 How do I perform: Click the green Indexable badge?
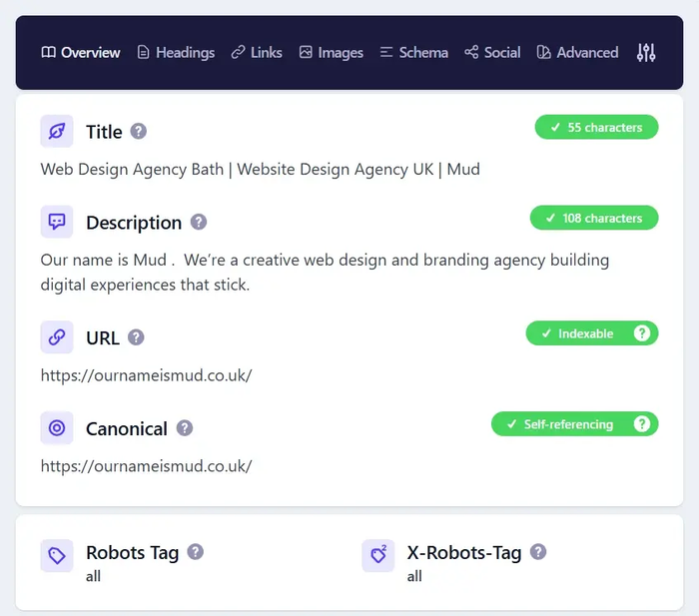click(x=584, y=333)
